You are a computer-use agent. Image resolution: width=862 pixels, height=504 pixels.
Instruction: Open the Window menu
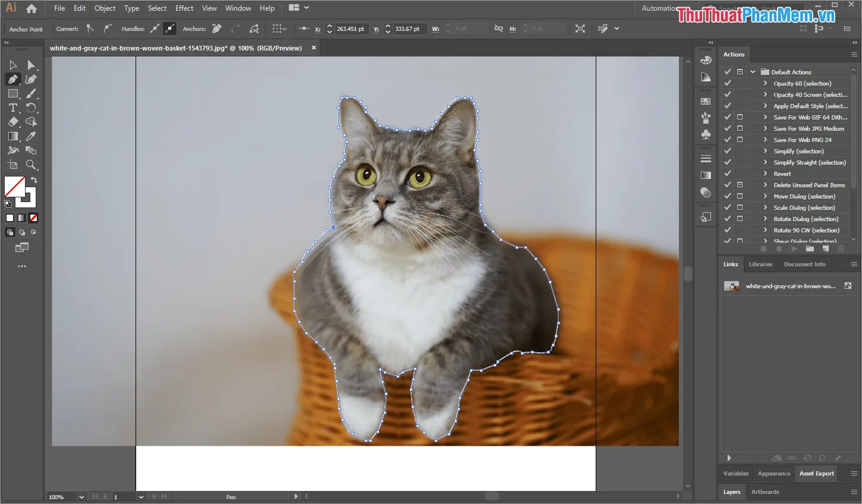coord(238,8)
